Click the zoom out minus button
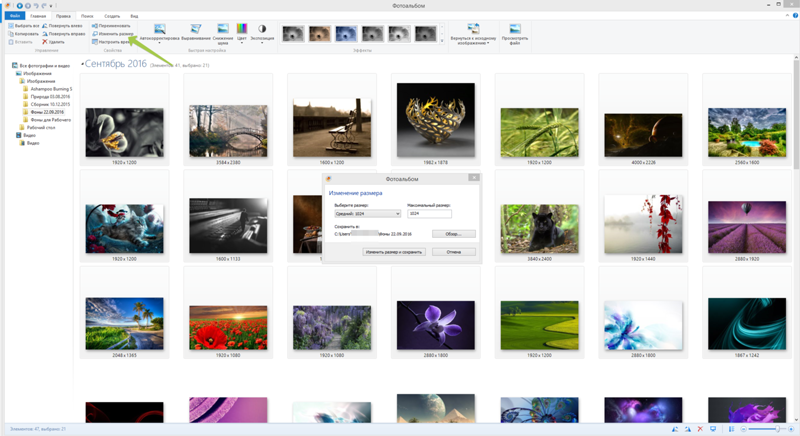This screenshot has width=800, height=436. (743, 429)
